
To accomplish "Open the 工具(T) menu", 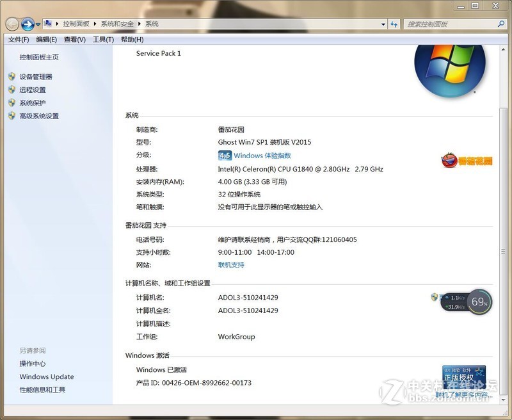I will (x=103, y=40).
